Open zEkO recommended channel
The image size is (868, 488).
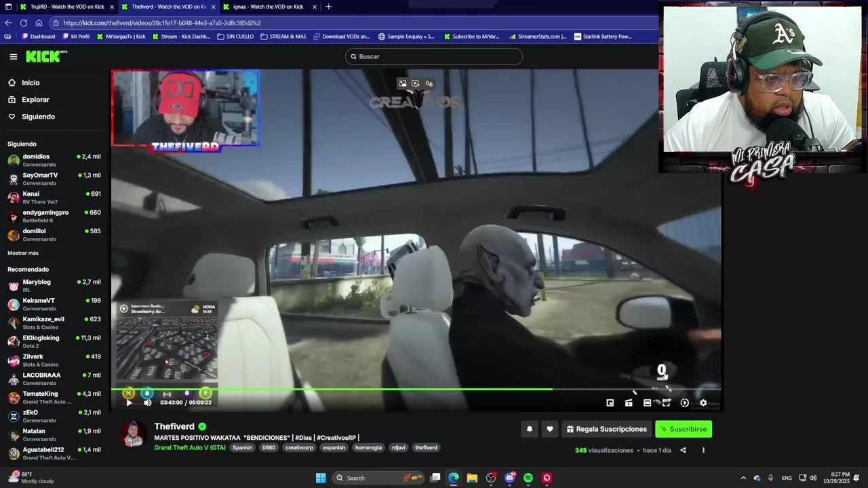coord(54,416)
